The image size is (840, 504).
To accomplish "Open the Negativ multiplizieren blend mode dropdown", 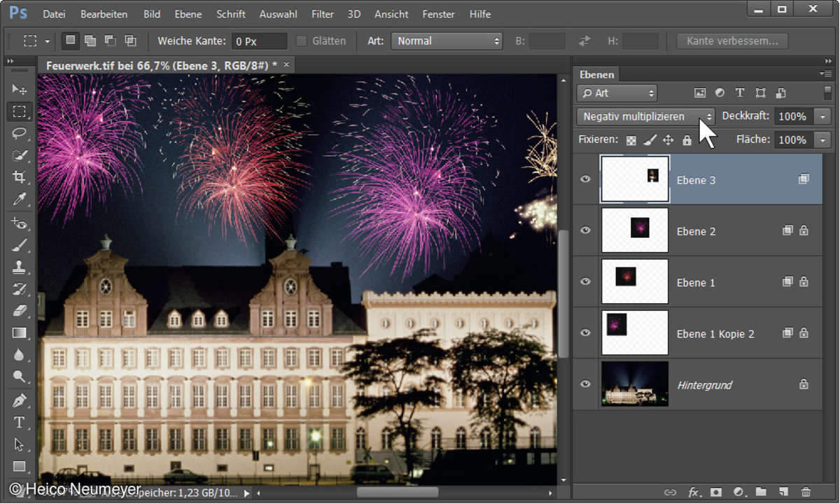I will coord(646,116).
